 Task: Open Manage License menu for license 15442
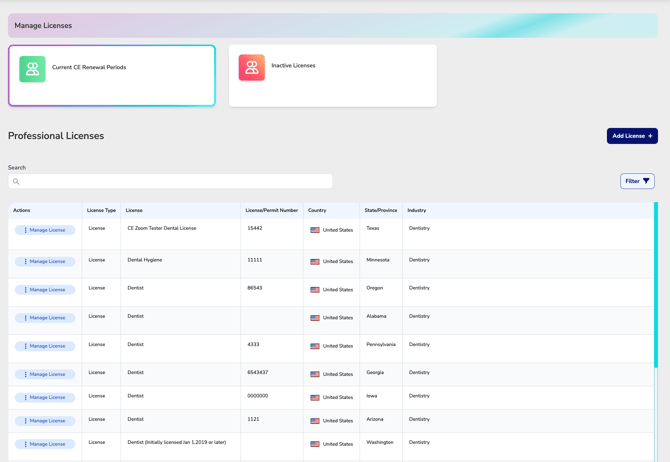[45, 230]
